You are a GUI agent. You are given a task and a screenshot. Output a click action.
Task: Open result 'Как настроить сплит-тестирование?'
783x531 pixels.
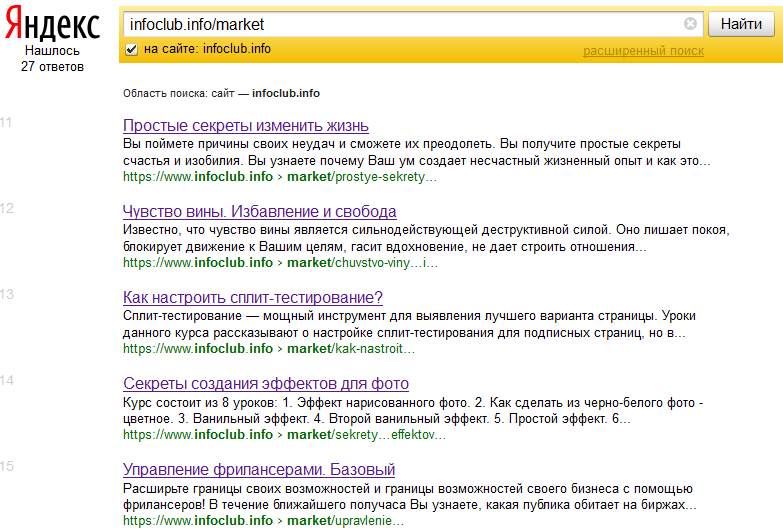point(253,297)
